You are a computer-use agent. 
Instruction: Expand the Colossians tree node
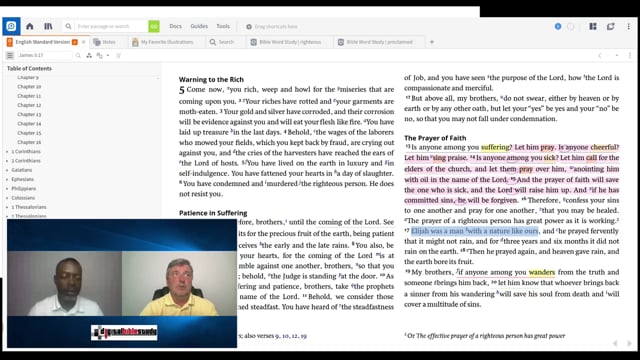7,198
